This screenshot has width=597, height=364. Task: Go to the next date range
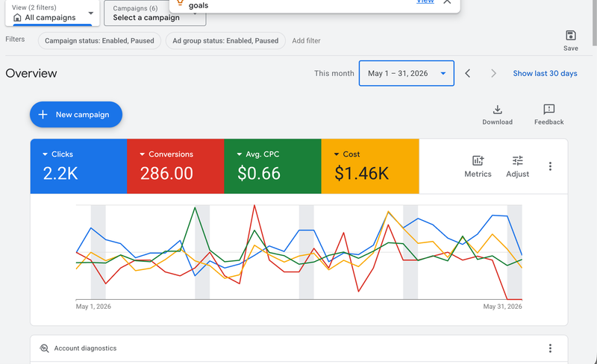pos(493,73)
